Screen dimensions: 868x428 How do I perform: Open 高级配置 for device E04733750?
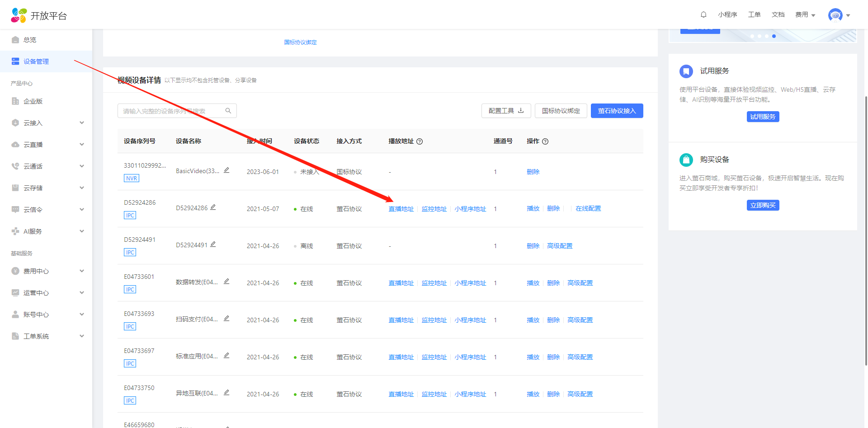coord(580,394)
